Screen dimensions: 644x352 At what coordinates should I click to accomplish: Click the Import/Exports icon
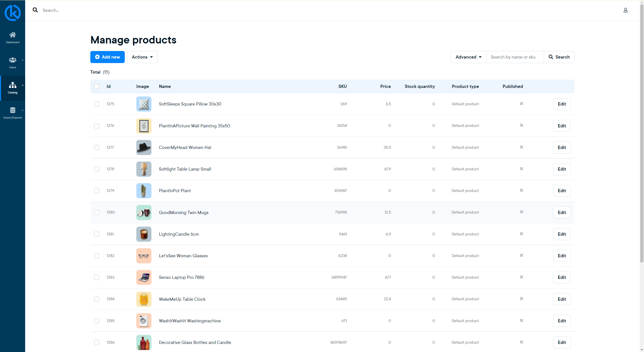point(13,110)
